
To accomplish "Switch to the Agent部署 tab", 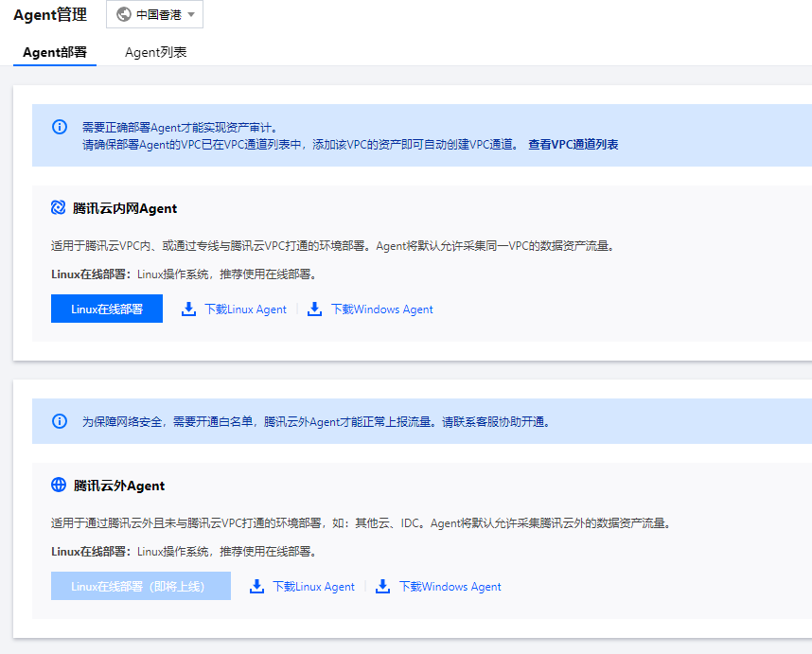I will (x=55, y=52).
